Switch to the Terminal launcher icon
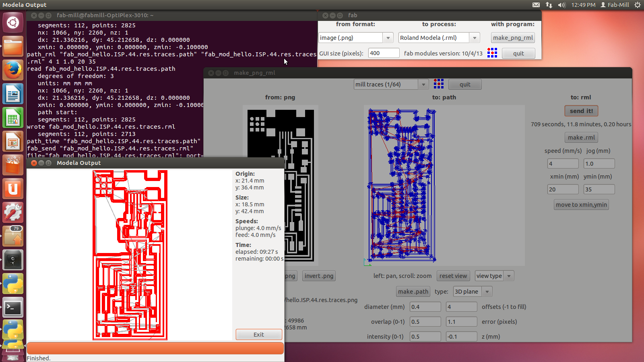Image resolution: width=644 pixels, height=362 pixels. click(x=13, y=308)
